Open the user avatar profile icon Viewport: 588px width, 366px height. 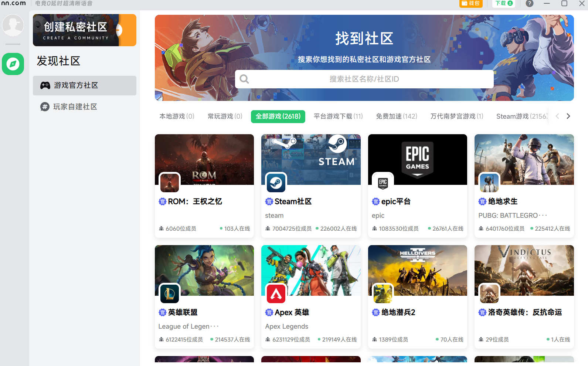tap(13, 25)
